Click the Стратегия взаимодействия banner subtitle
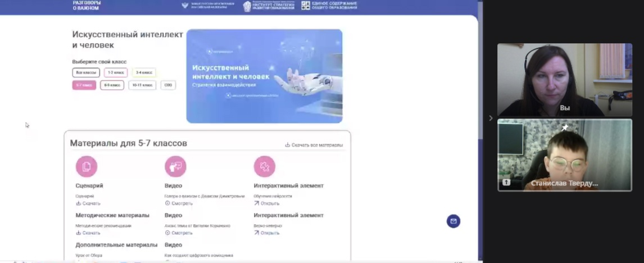This screenshot has height=263, width=644. coord(224,85)
